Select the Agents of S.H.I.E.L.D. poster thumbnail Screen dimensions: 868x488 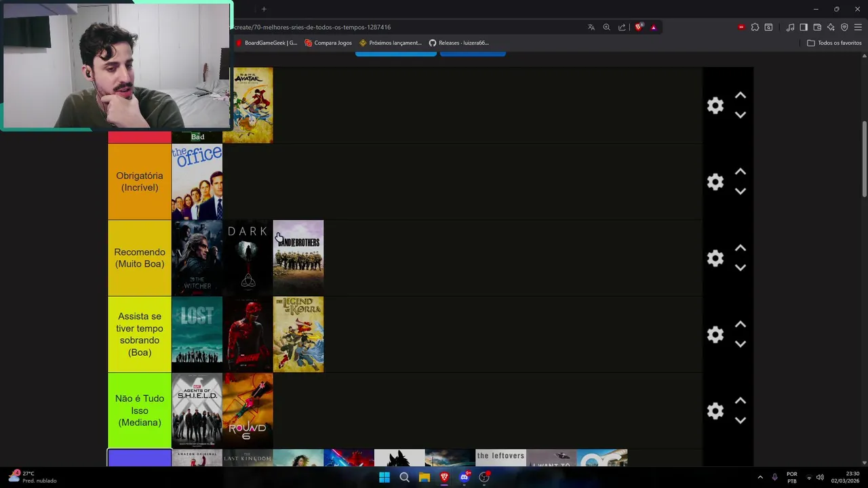(x=197, y=411)
